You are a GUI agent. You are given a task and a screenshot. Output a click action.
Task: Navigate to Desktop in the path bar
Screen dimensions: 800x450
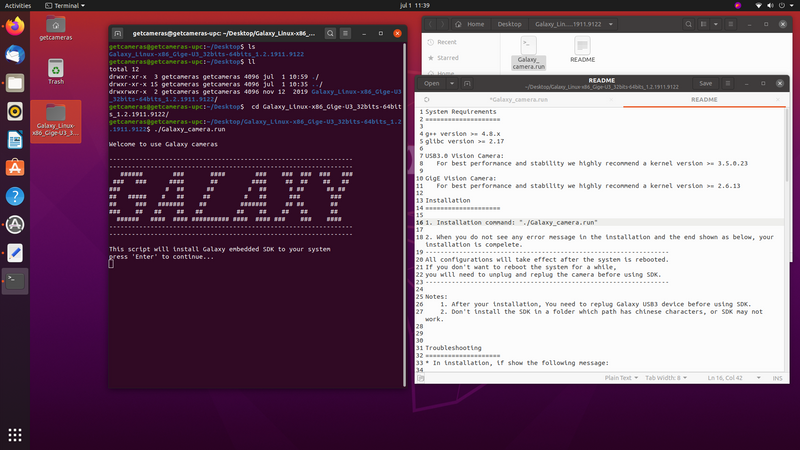[510, 24]
